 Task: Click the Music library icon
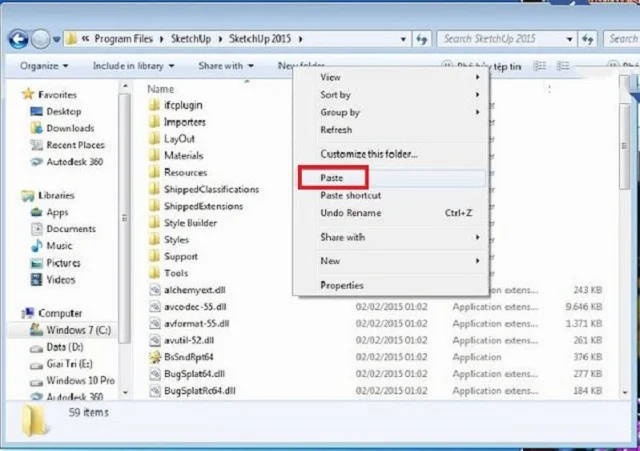click(36, 246)
